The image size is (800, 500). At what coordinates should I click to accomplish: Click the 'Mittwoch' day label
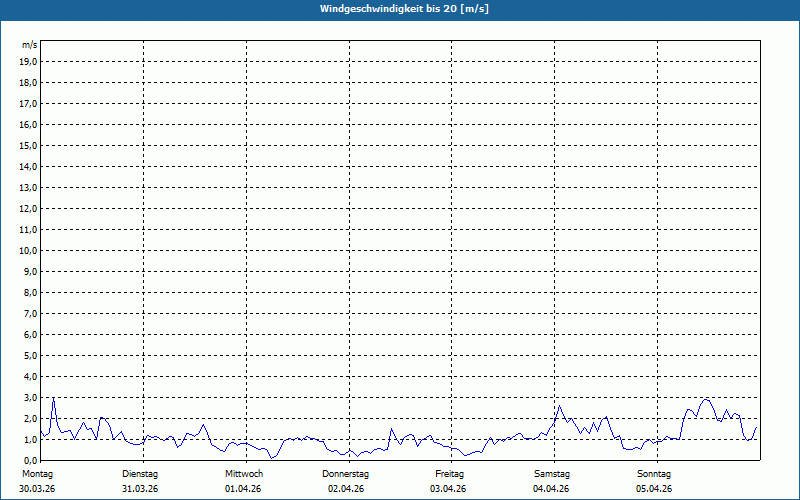[244, 474]
